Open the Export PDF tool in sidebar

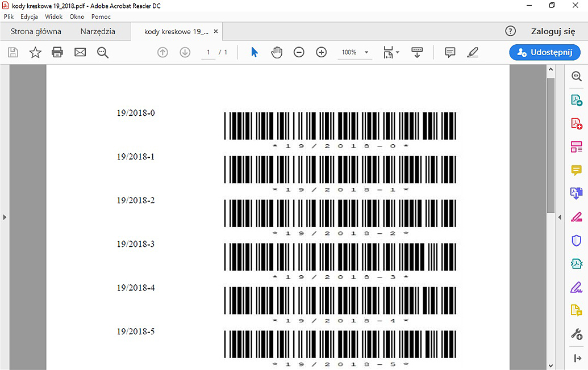577,100
